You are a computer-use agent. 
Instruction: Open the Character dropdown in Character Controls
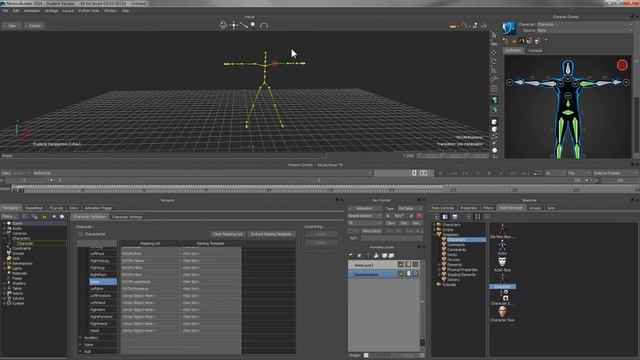pyautogui.click(x=584, y=24)
